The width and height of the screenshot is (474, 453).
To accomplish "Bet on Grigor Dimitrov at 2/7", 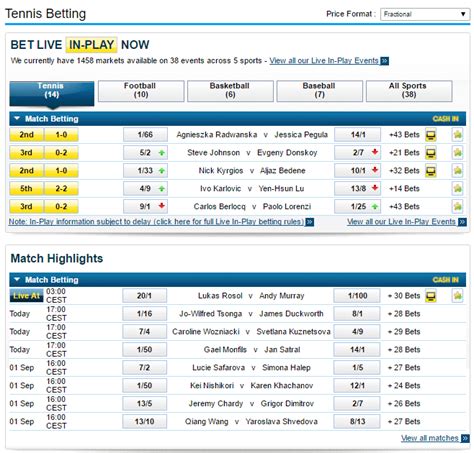I will coord(357,404).
